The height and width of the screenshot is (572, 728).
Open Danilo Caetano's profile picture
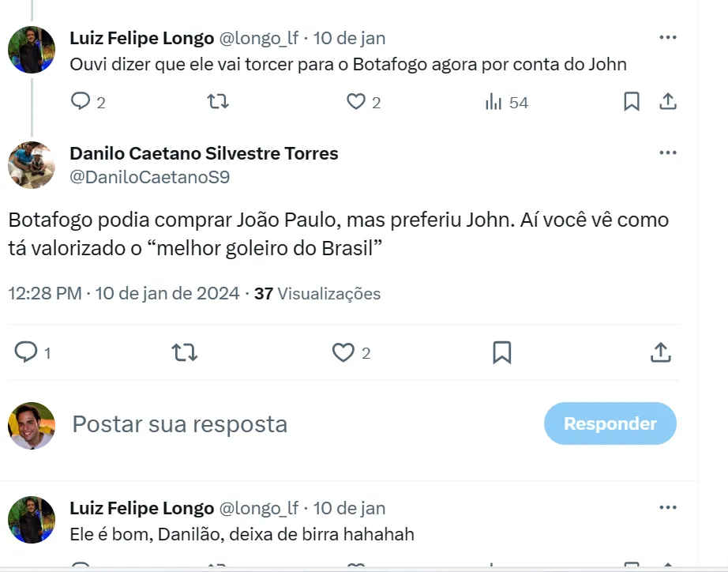(32, 165)
